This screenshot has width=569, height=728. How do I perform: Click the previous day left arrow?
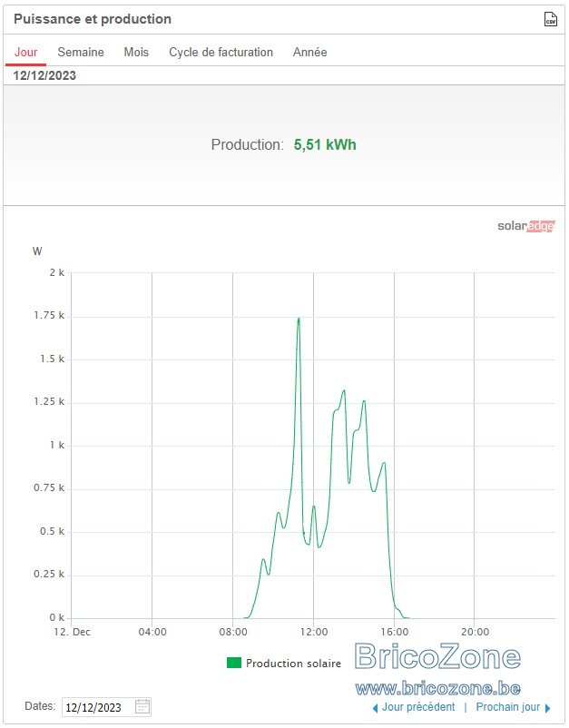(375, 708)
